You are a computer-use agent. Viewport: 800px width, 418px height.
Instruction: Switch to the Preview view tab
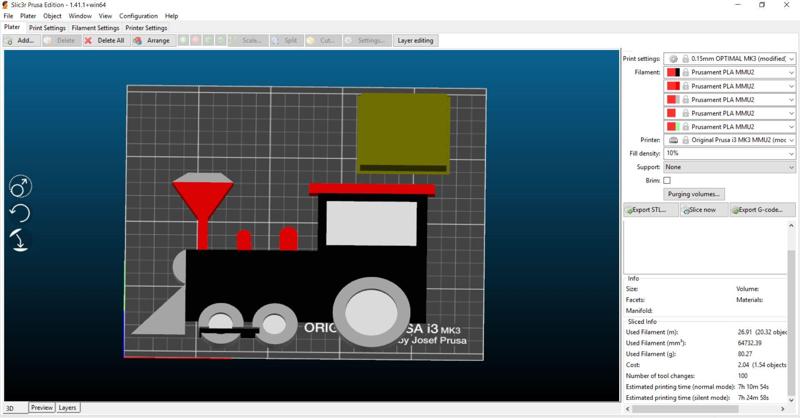pyautogui.click(x=42, y=407)
